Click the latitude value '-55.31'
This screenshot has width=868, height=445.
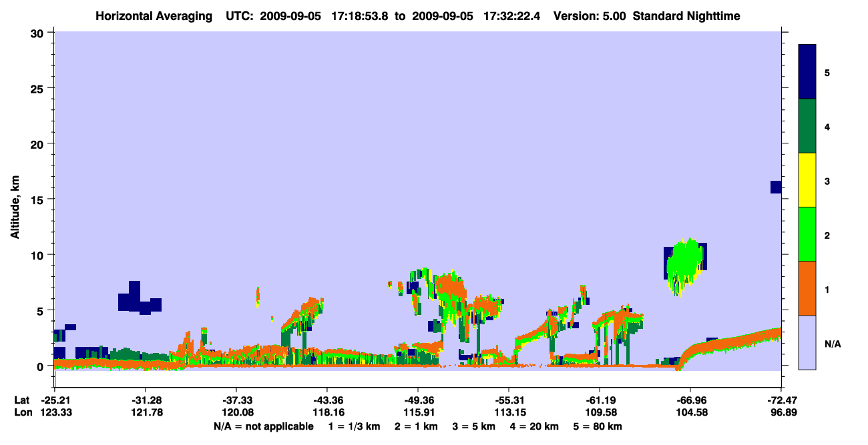coord(509,400)
